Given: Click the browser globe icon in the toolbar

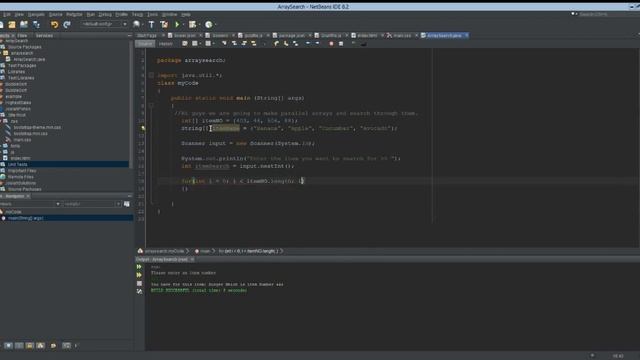Looking at the screenshot, I should (136, 24).
